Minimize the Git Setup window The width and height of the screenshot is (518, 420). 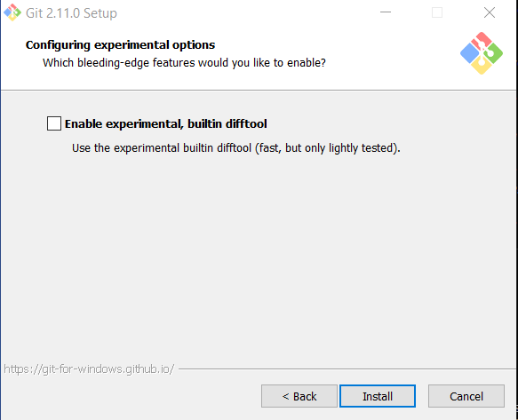(x=386, y=12)
